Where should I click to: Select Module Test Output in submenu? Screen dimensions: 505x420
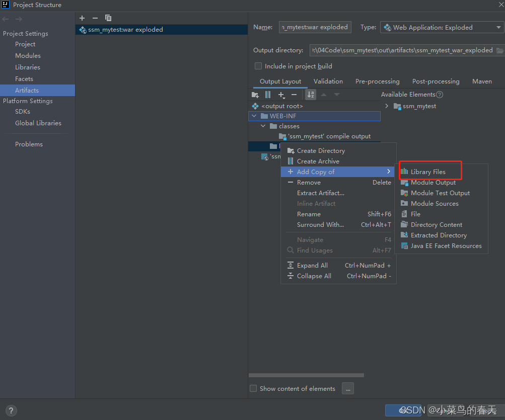click(x=441, y=193)
